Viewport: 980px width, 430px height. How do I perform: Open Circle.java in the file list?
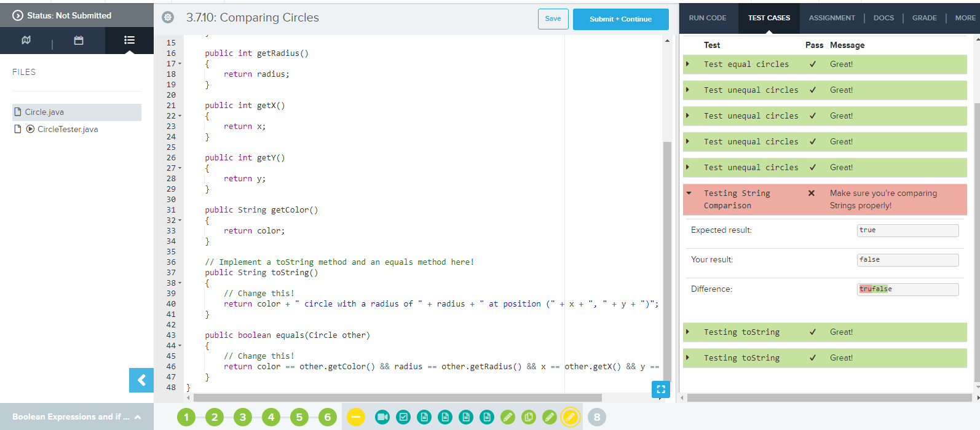[77, 112]
